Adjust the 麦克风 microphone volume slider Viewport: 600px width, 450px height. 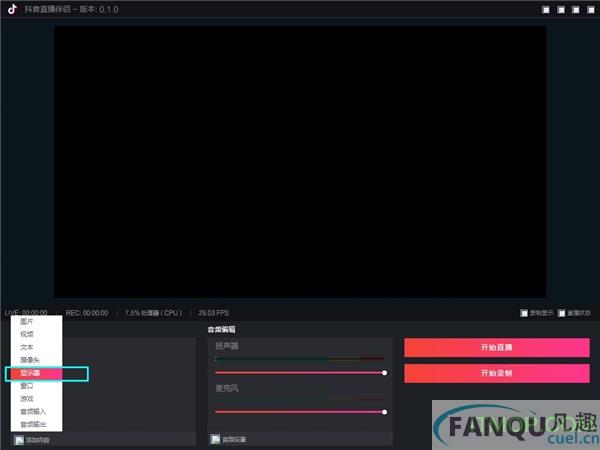click(301, 412)
